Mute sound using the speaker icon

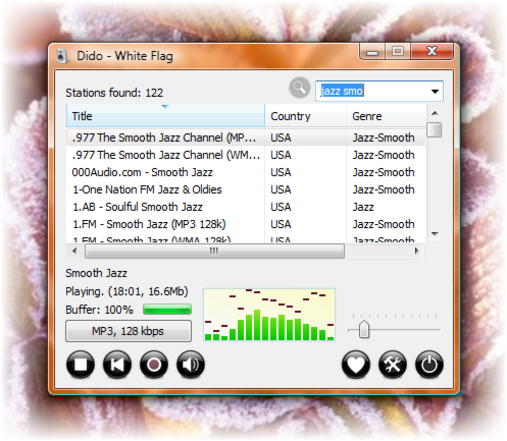tap(190, 364)
